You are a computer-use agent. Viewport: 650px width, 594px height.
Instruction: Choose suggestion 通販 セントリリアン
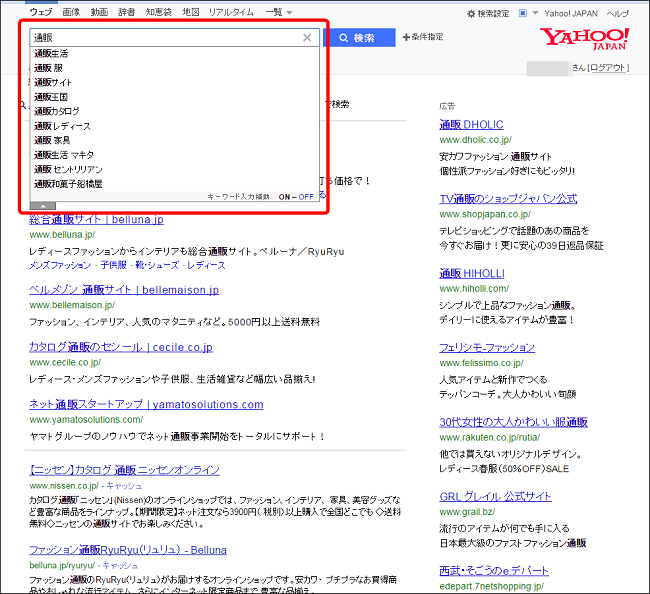[x=175, y=170]
